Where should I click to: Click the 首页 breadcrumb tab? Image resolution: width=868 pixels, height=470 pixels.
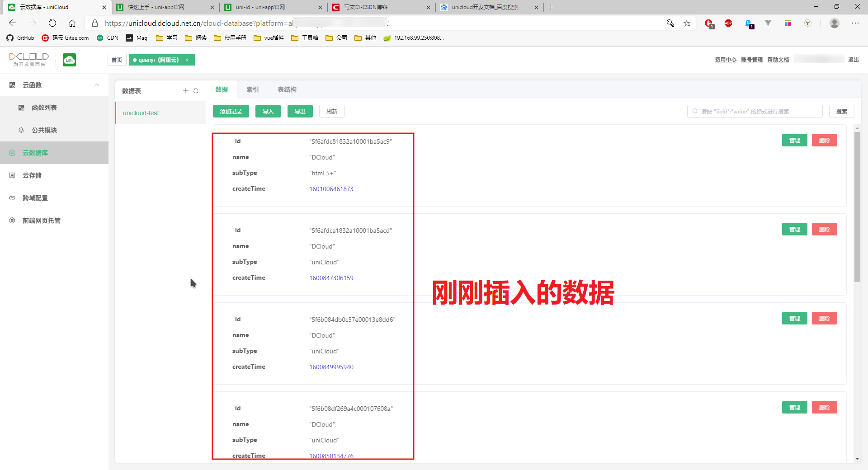[117, 60]
